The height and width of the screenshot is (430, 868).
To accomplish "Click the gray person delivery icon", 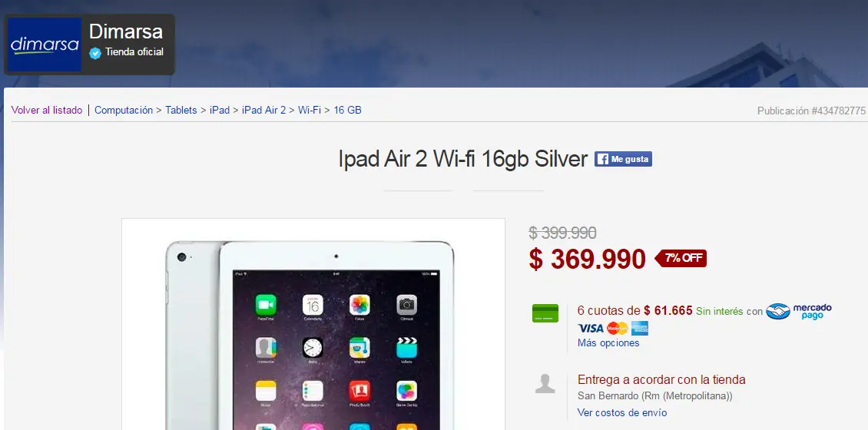I will 545,383.
